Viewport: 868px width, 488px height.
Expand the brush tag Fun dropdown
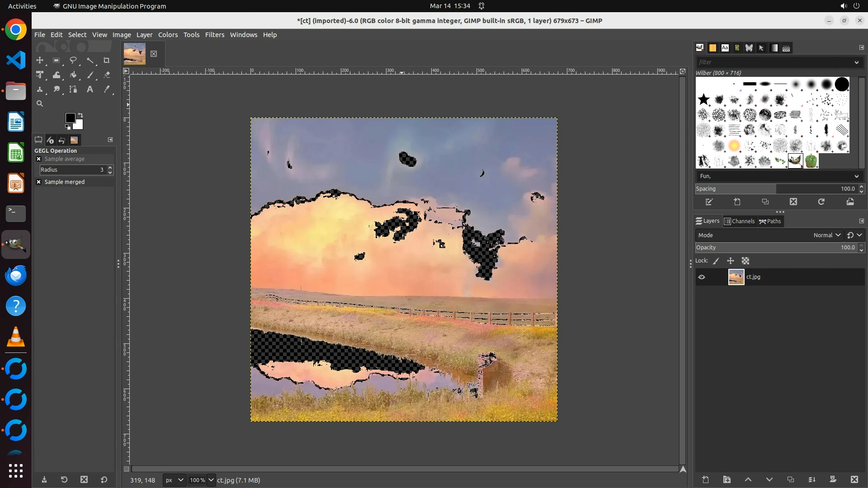pyautogui.click(x=856, y=176)
